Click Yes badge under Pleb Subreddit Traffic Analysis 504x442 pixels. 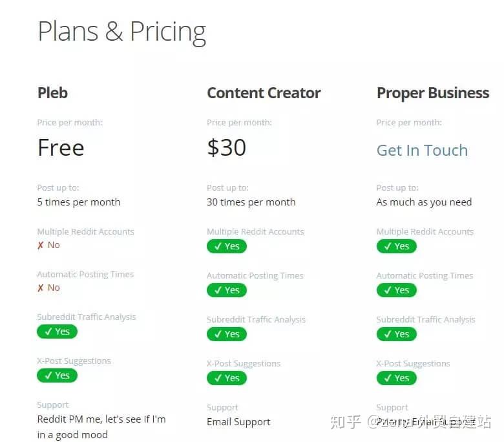tap(57, 331)
